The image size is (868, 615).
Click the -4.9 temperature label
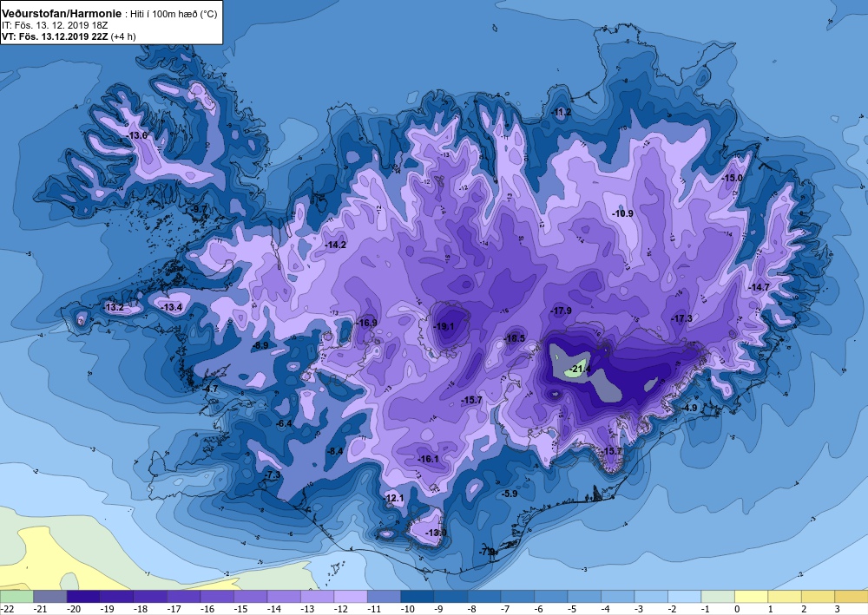(x=689, y=409)
